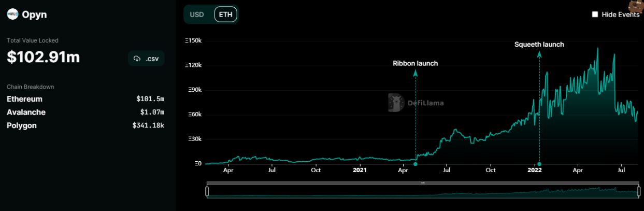The width and height of the screenshot is (644, 211).
Task: Click the Ribbon launch event dot on axis
Action: click(415, 164)
